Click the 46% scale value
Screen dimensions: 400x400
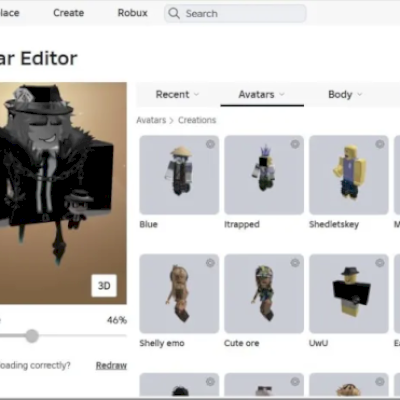[x=117, y=320]
